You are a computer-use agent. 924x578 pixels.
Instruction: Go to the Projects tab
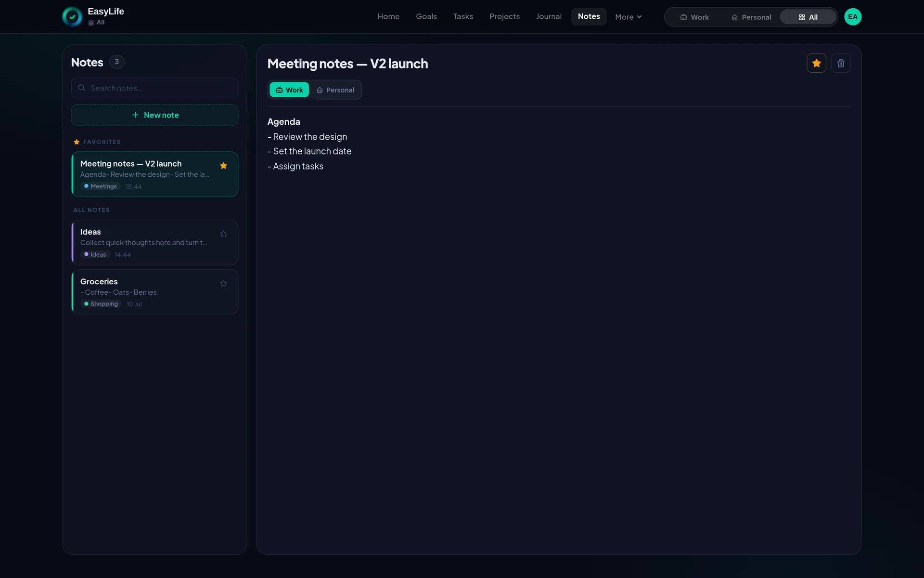pyautogui.click(x=504, y=17)
